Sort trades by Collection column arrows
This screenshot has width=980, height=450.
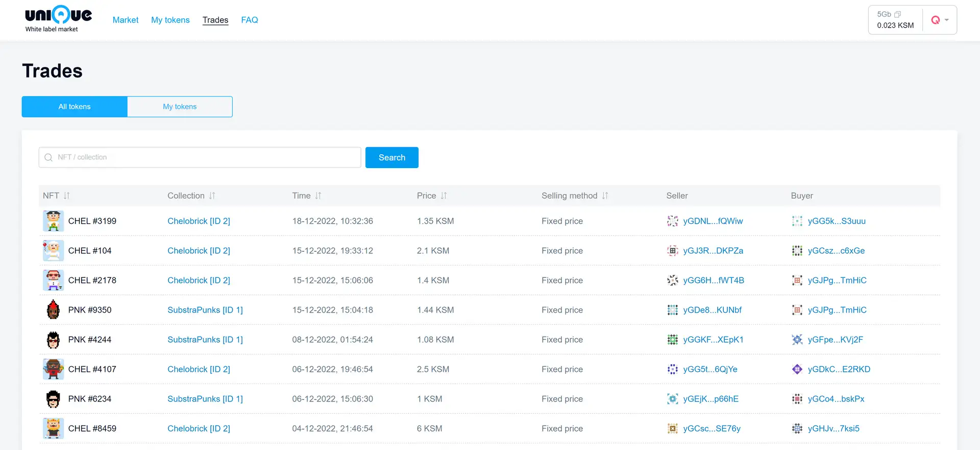pyautogui.click(x=212, y=196)
